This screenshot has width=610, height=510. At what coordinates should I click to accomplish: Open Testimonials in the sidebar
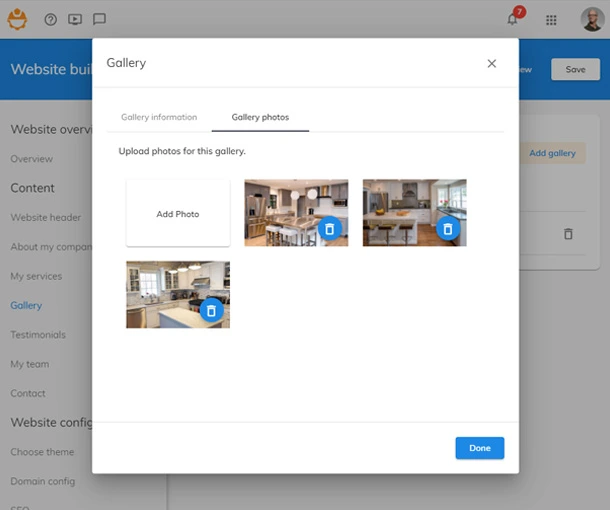click(38, 335)
